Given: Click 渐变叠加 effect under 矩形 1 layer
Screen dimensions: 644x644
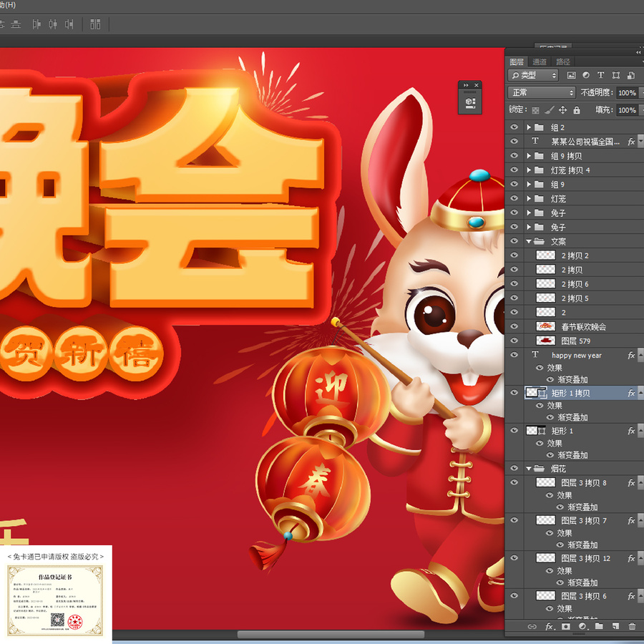Looking at the screenshot, I should (572, 455).
